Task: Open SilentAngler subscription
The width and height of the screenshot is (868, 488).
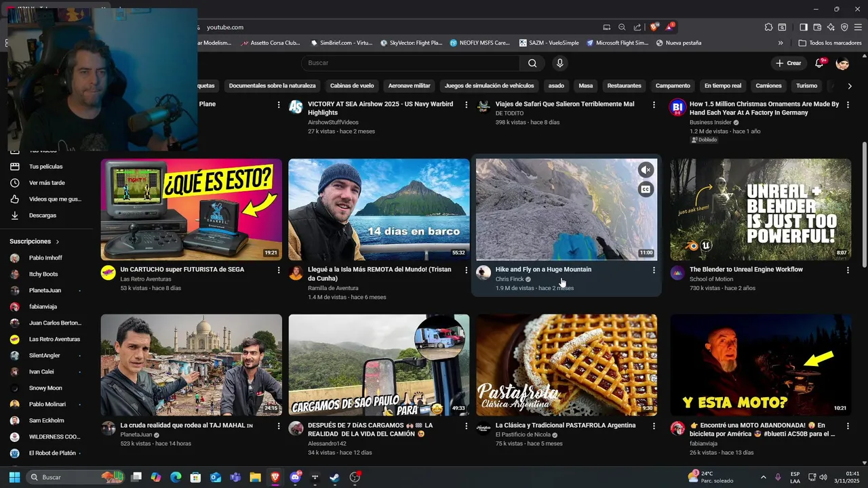Action: pyautogui.click(x=45, y=356)
